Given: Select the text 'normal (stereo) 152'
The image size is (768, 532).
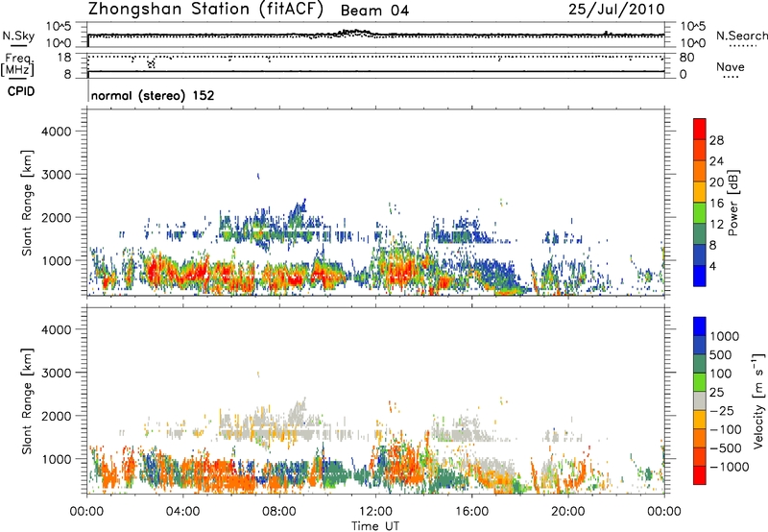Looking at the screenshot, I should tap(153, 95).
